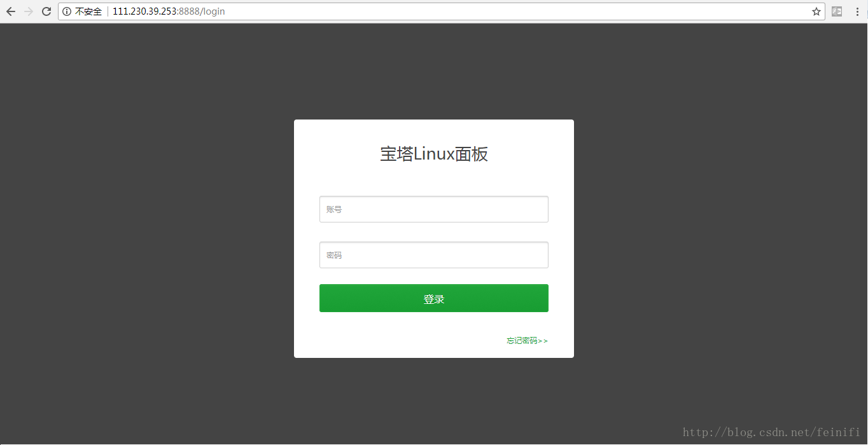The image size is (868, 445).
Task: Go back with the browser back arrow
Action: (x=10, y=11)
